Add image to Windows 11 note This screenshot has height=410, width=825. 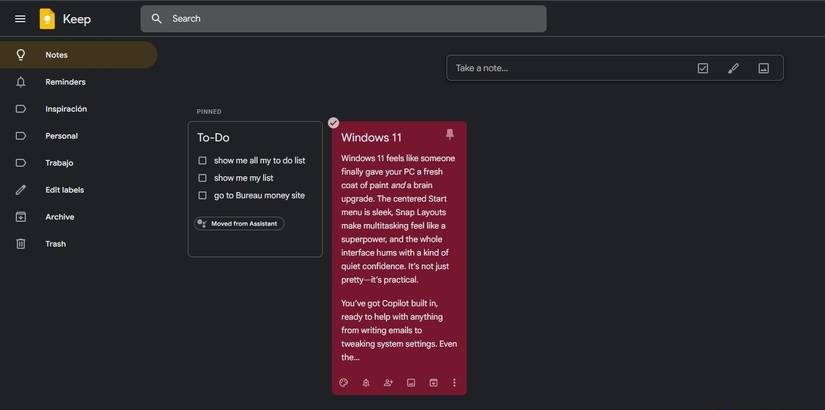[x=411, y=383]
